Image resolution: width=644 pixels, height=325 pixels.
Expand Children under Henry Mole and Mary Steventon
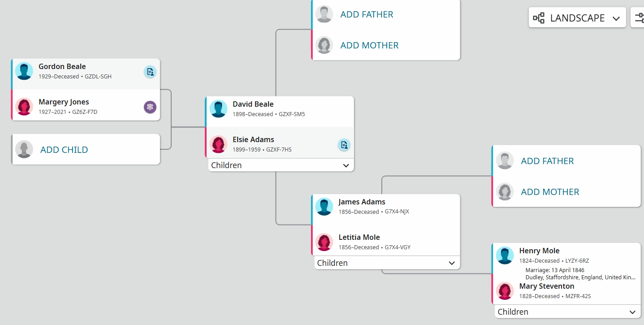(x=568, y=312)
